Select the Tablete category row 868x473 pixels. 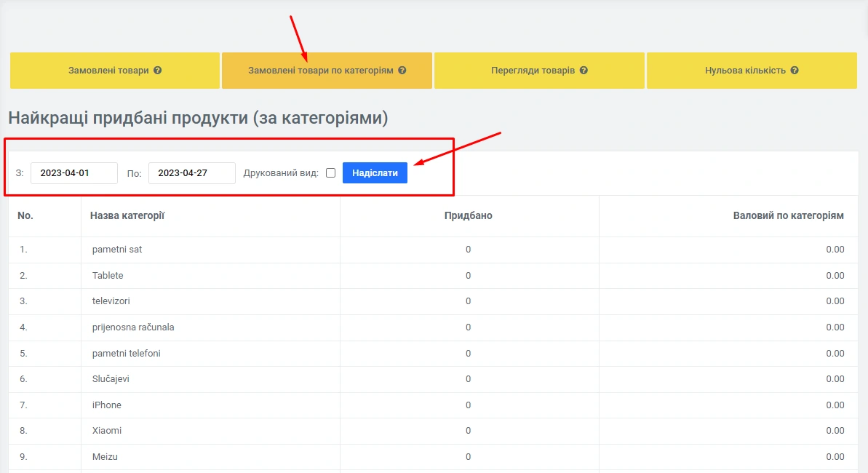click(108, 276)
